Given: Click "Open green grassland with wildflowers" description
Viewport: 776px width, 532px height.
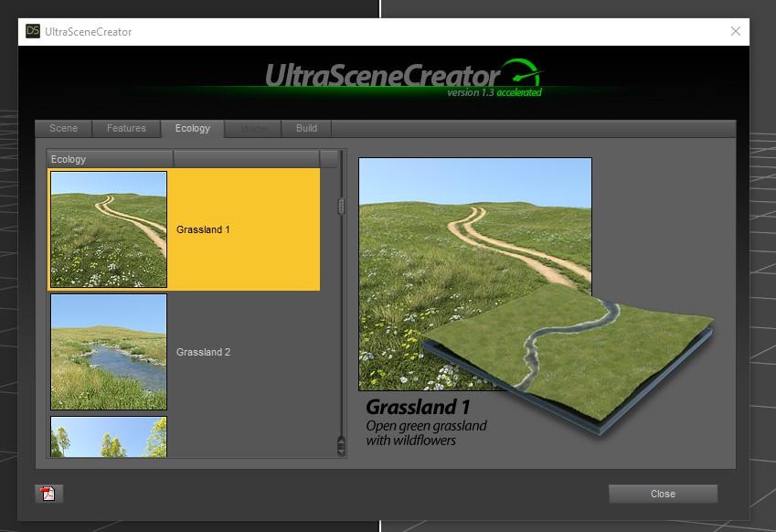Looking at the screenshot, I should [426, 433].
